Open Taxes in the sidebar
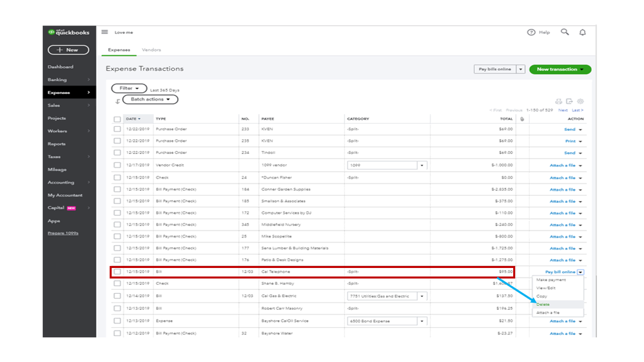The width and height of the screenshot is (644, 362). pyautogui.click(x=54, y=157)
